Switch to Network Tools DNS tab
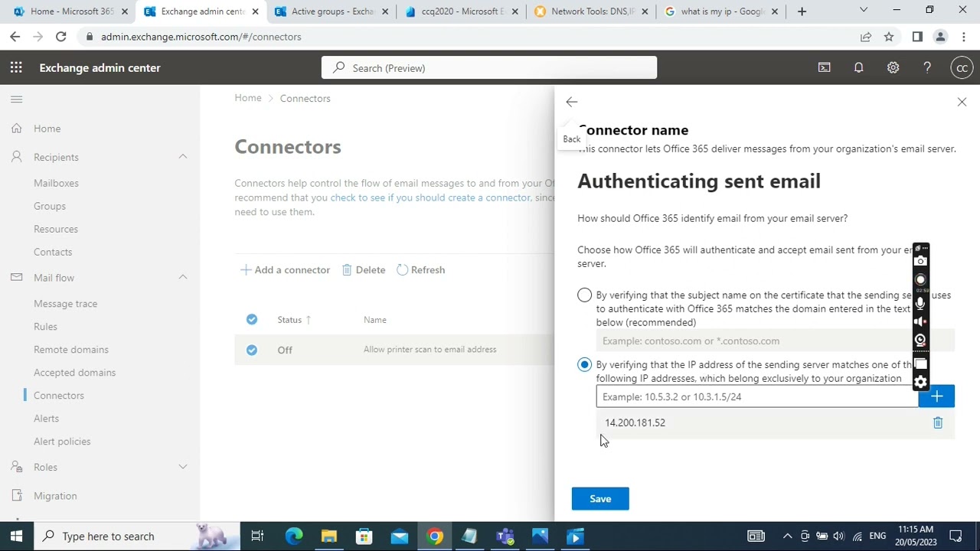 (592, 11)
